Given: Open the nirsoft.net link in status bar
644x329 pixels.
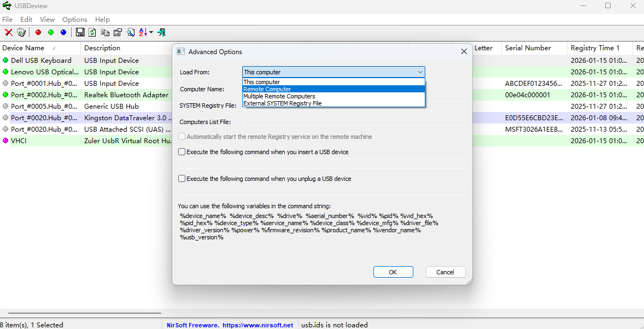Looking at the screenshot, I should point(257,325).
